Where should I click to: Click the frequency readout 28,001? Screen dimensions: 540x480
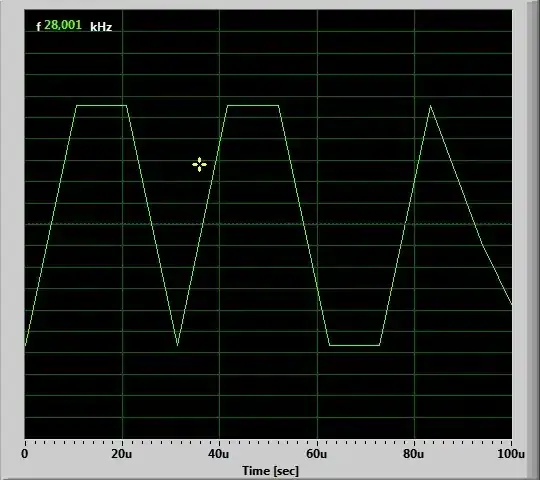tap(63, 25)
